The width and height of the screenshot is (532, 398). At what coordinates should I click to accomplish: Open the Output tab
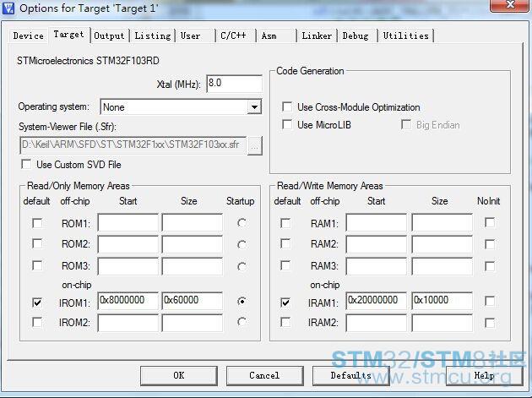click(x=109, y=35)
